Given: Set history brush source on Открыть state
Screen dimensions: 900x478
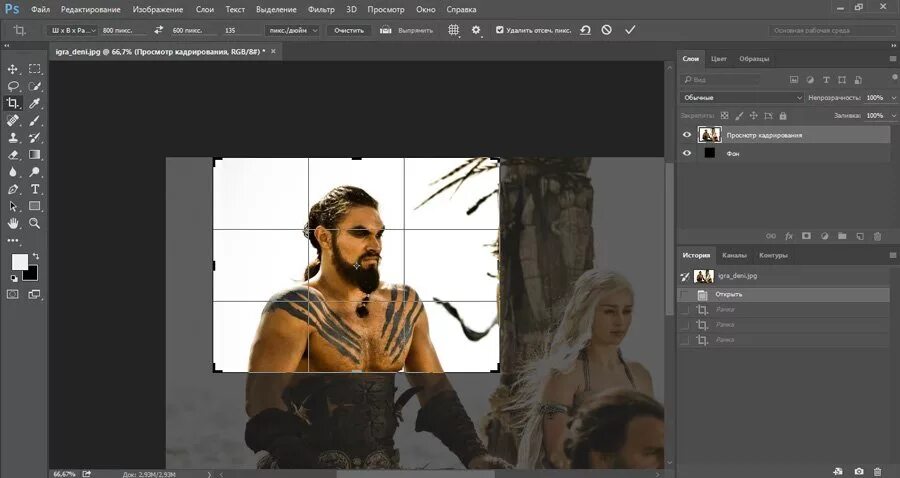Looking at the screenshot, I should (684, 294).
